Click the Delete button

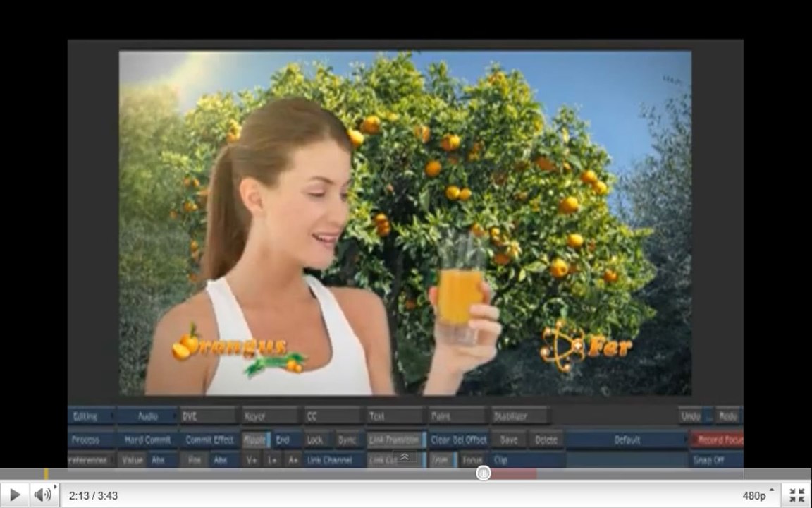[546, 440]
